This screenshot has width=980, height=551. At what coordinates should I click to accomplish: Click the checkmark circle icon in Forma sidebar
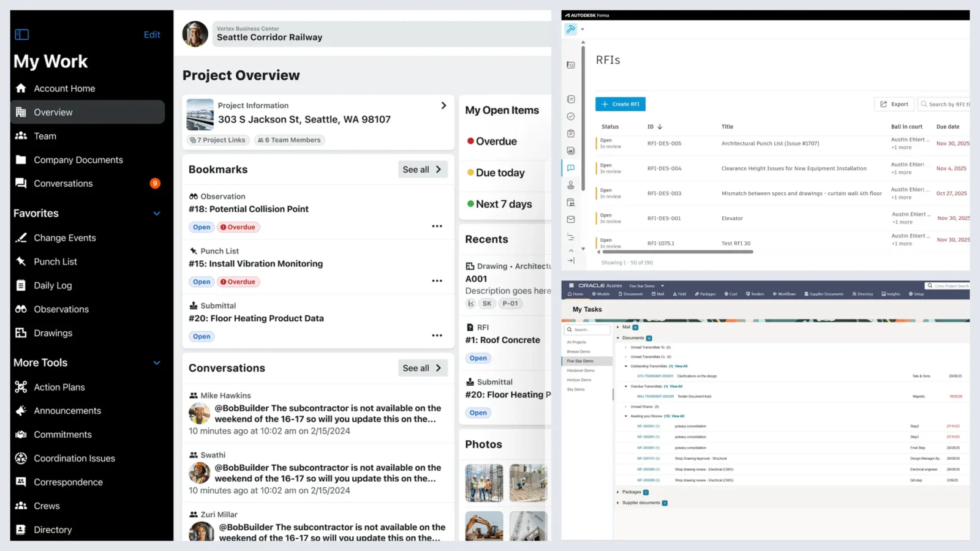click(x=571, y=116)
